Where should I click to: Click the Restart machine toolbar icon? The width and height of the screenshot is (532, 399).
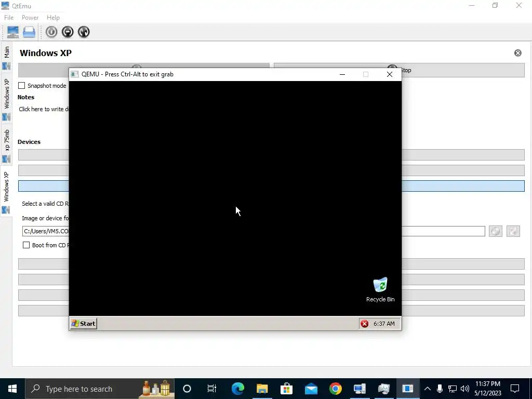tap(84, 32)
